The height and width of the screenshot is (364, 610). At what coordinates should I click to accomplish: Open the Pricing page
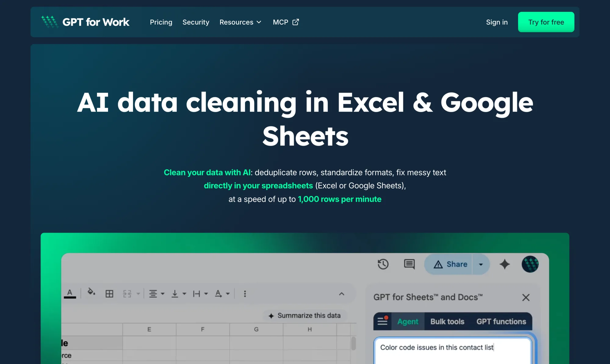tap(161, 22)
